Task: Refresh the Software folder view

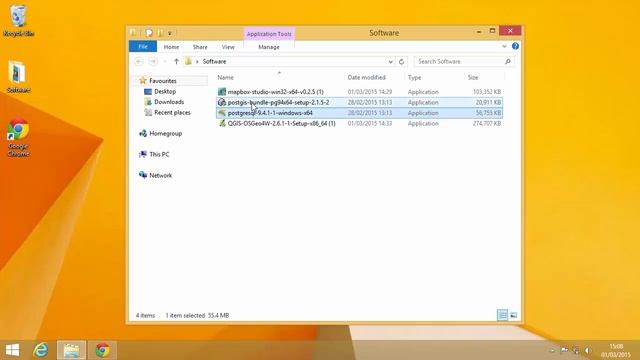Action: 402,62
